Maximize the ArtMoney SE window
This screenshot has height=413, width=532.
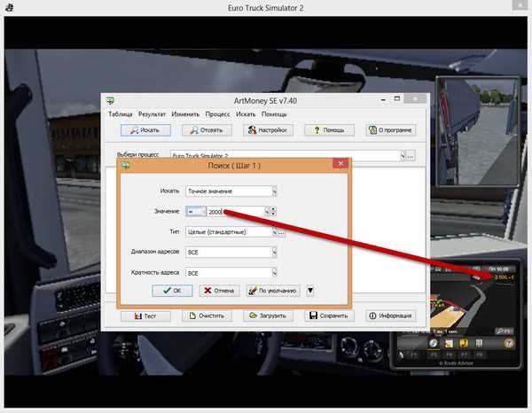pos(396,98)
